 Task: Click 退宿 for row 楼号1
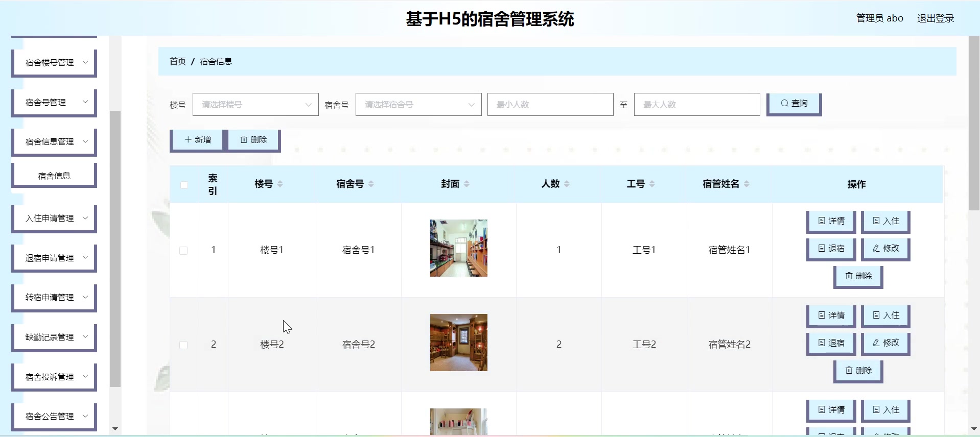click(831, 249)
